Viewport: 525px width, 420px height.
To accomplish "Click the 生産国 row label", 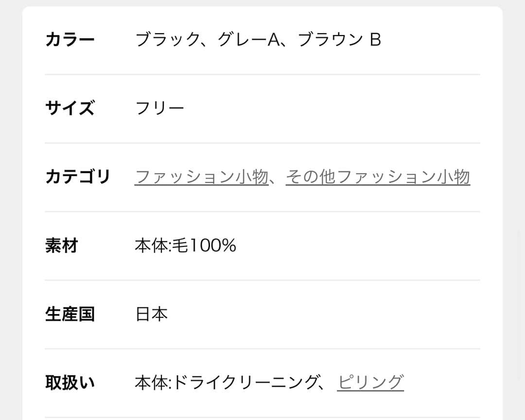I will click(70, 315).
